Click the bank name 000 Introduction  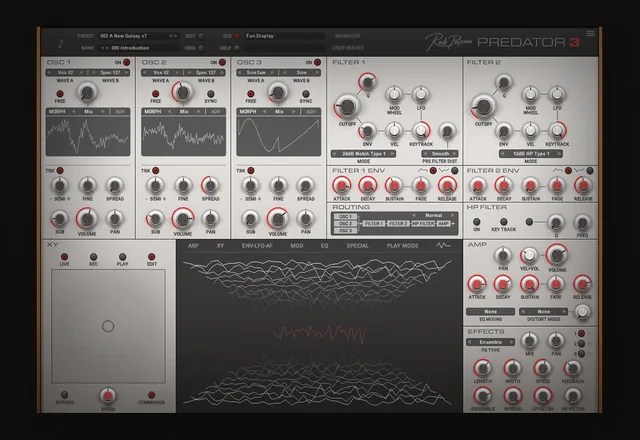pos(130,48)
